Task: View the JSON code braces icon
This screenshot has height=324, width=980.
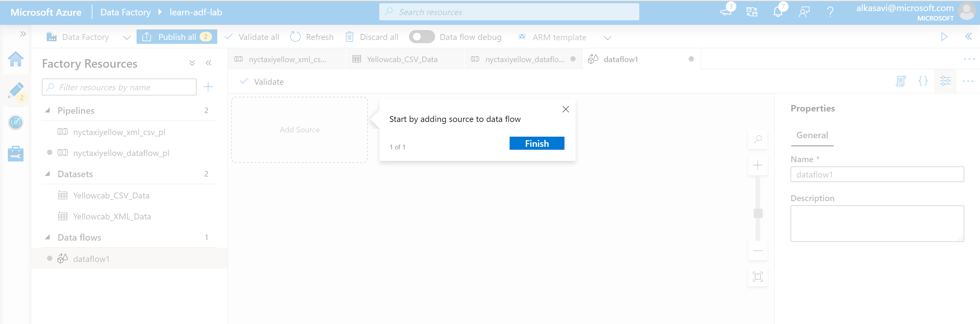Action: pos(923,81)
